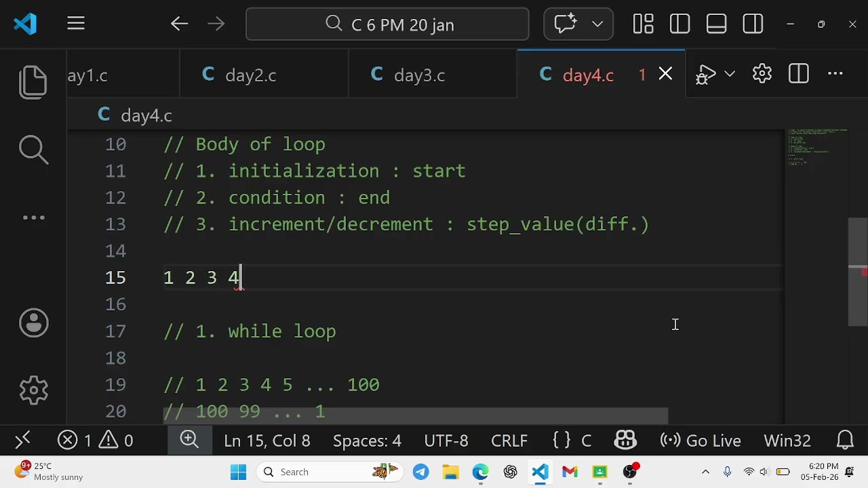868x488 pixels.
Task: Toggle the secondary side bar
Action: coord(753,24)
